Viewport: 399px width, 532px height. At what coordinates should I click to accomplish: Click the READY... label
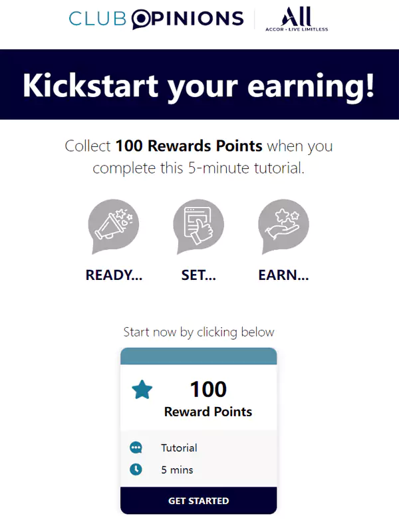[114, 275]
